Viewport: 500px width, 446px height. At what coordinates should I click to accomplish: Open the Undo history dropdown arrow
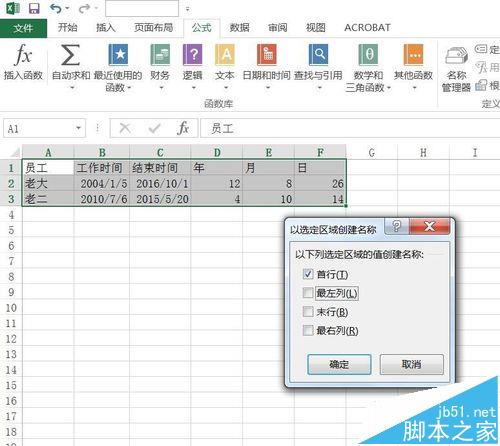tap(67, 8)
